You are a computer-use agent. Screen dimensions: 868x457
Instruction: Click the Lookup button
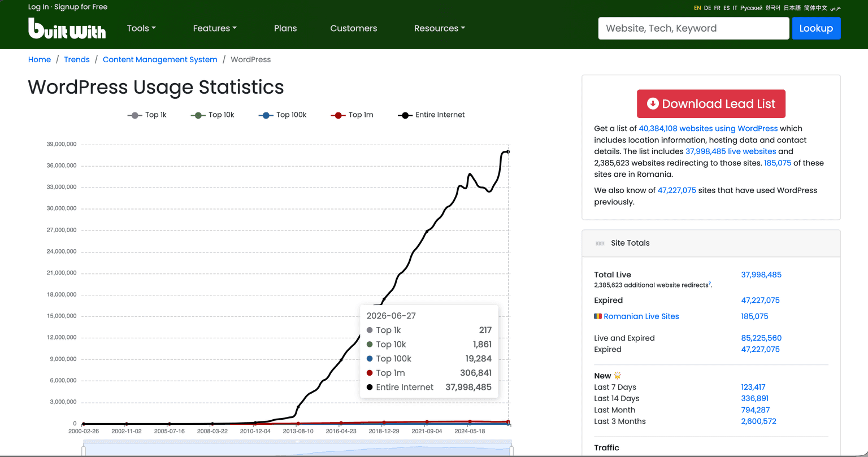coord(816,28)
